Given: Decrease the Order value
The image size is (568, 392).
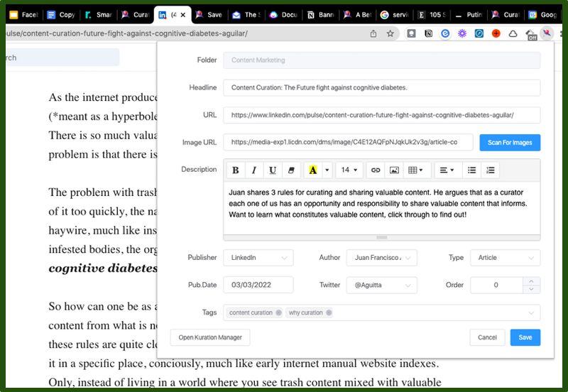Looking at the screenshot, I should [x=531, y=289].
